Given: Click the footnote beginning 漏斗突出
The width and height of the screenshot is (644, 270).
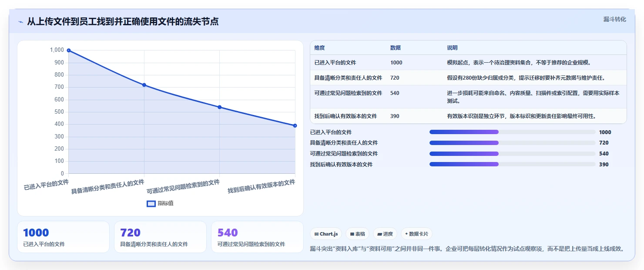Looking at the screenshot, I should 467,249.
